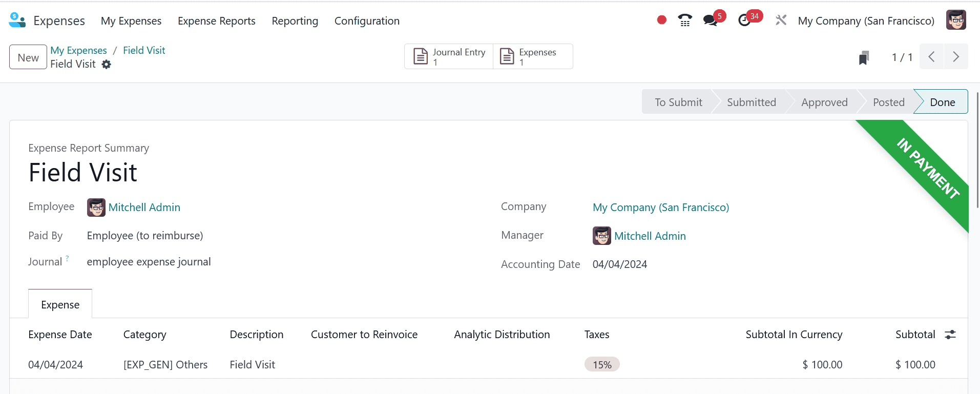Open the Field Visit actions gear
This screenshot has width=980, height=394.
pyautogui.click(x=106, y=65)
